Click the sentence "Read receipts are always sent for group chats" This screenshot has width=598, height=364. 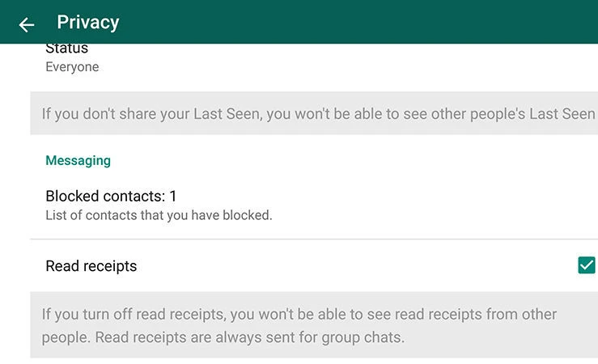click(x=249, y=336)
